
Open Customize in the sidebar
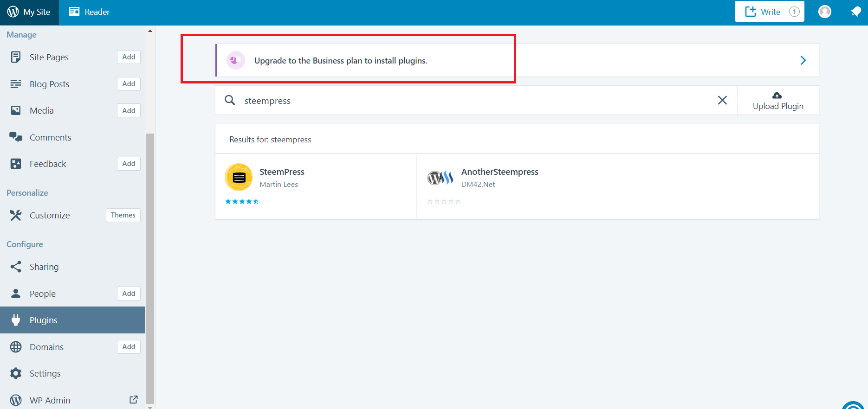coord(50,215)
